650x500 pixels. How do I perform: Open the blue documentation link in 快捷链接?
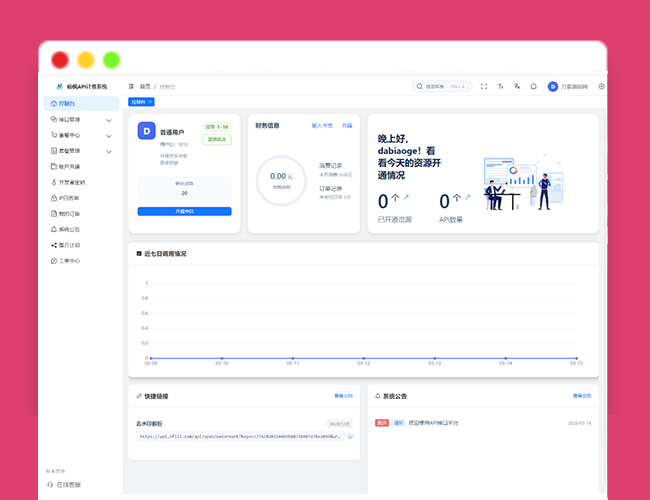[x=344, y=396]
